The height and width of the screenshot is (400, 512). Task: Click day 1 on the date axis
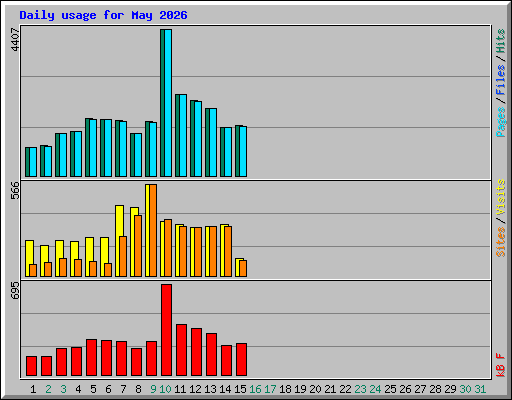33,389
